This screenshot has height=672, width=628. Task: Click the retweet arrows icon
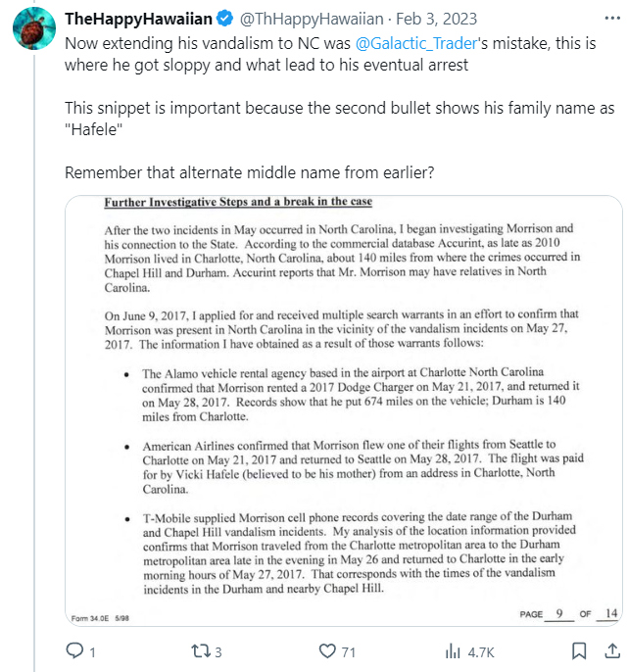point(199,650)
